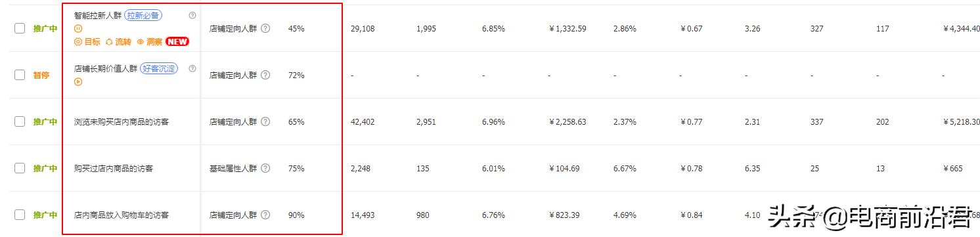Resume 店铺长期价值人群 via the play icon
The width and height of the screenshot is (980, 237).
(x=78, y=82)
